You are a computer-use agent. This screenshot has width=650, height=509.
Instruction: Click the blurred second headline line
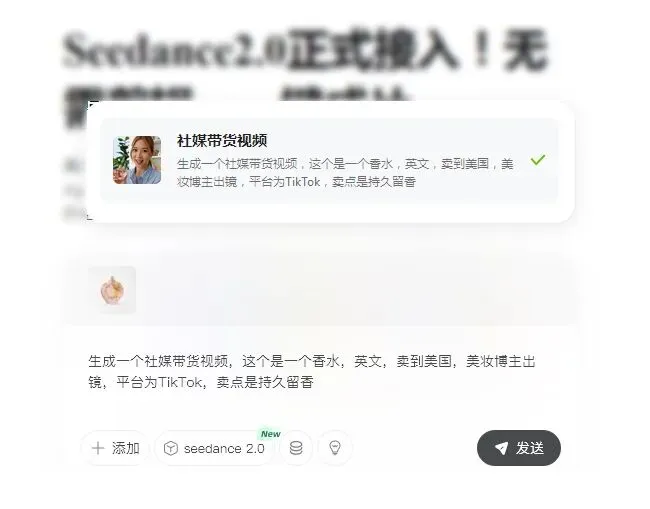[236, 93]
